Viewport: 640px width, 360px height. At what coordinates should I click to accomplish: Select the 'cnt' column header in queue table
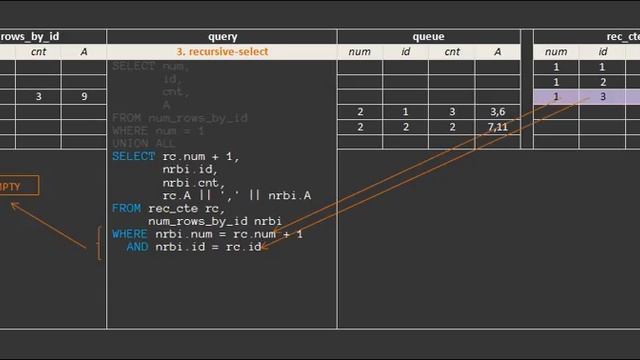click(452, 52)
